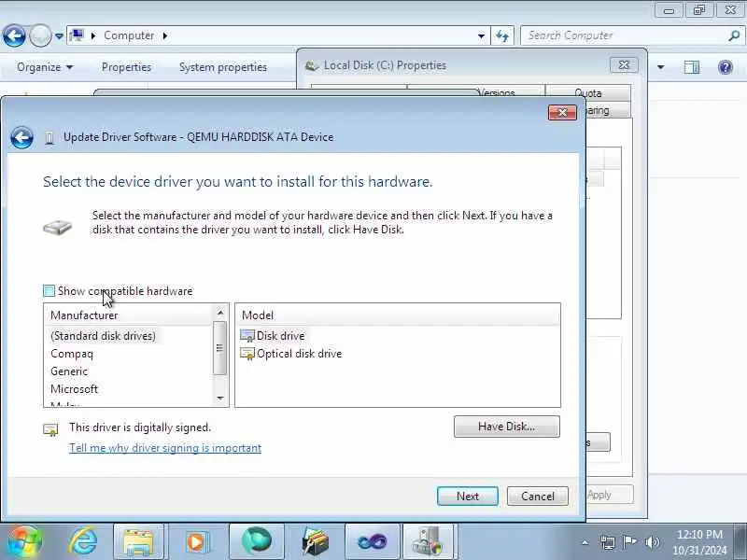
Task: Open Explorer Help icon
Action: [x=726, y=67]
